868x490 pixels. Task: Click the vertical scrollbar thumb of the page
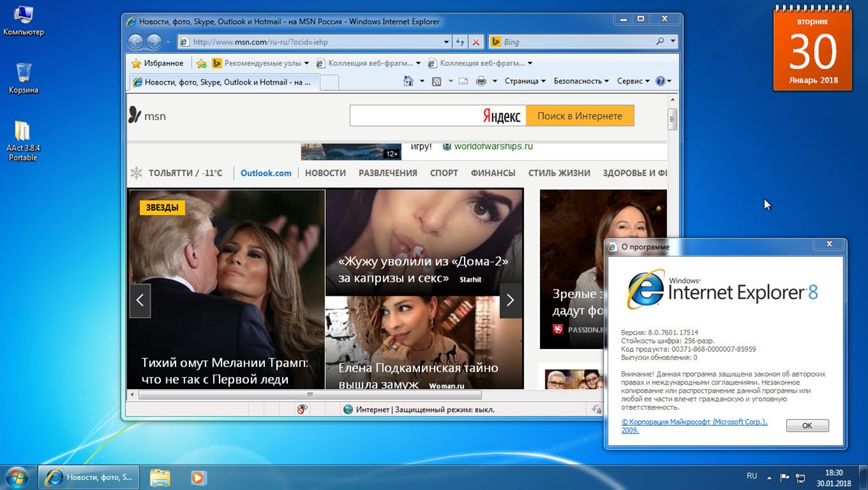[x=672, y=119]
